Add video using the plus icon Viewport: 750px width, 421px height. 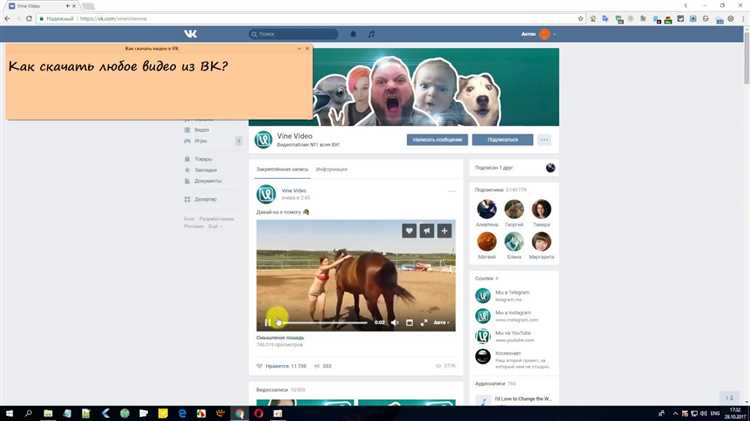pos(444,231)
